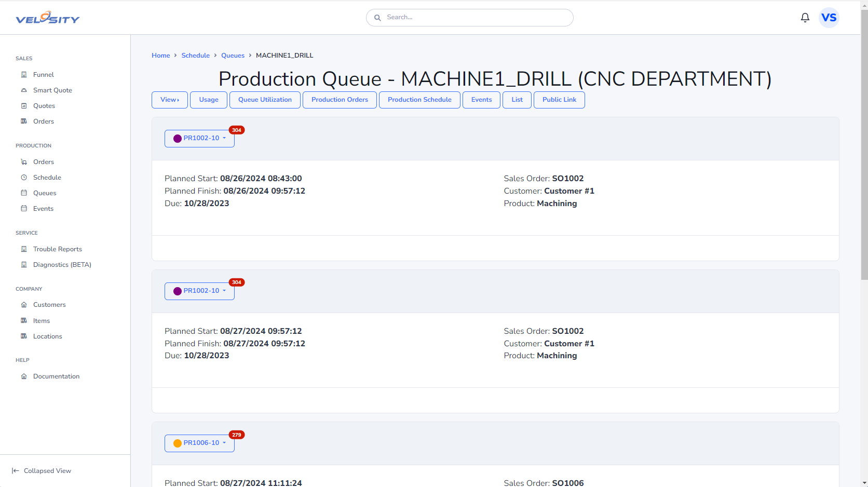Screen dimensions: 868x487
Task: Click the Queues breadcrumb link
Action: point(233,56)
